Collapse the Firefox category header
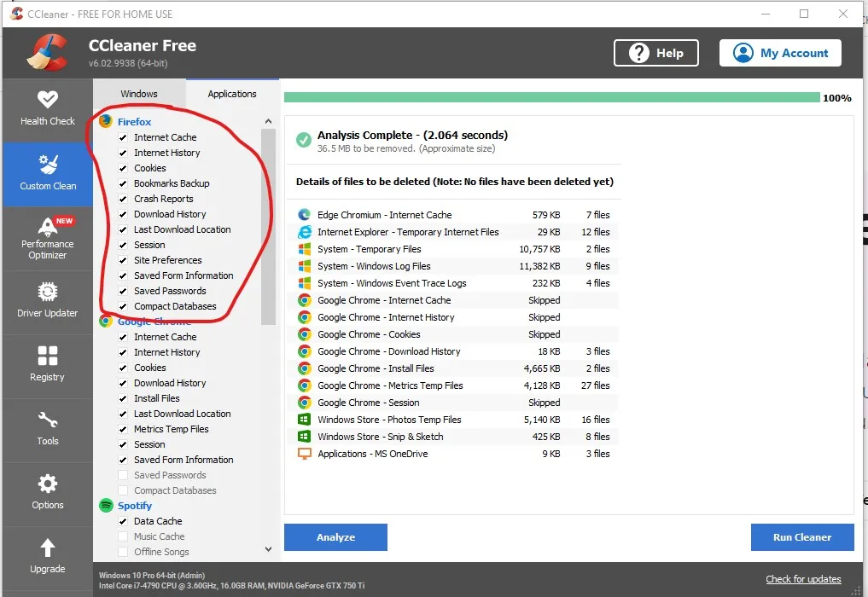868x597 pixels. [134, 122]
